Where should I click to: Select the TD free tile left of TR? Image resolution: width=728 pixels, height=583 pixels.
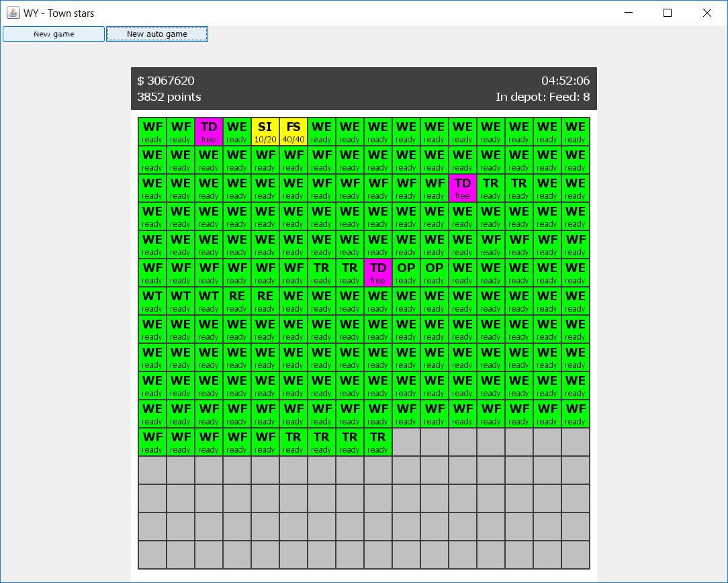pyautogui.click(x=463, y=189)
